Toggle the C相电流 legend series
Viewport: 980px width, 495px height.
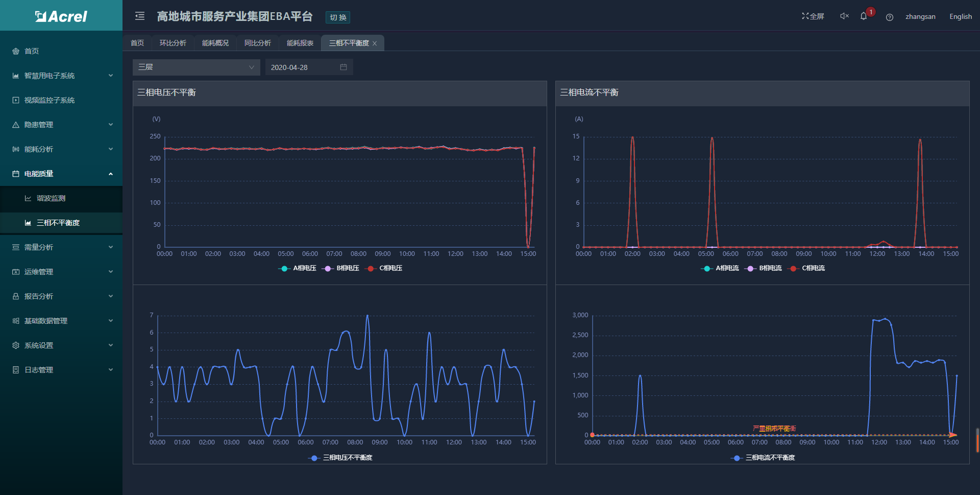click(x=807, y=268)
